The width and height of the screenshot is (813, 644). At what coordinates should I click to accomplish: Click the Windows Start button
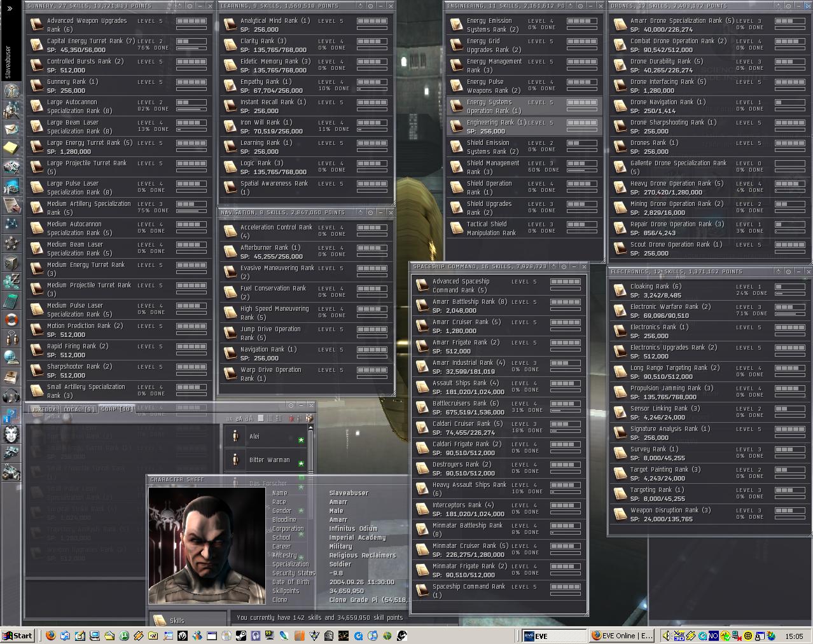pos(18,635)
